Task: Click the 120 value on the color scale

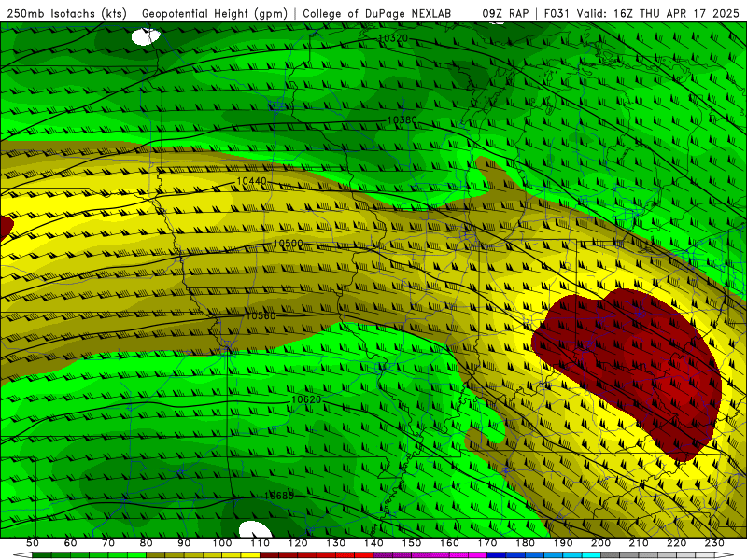Action: point(298,543)
